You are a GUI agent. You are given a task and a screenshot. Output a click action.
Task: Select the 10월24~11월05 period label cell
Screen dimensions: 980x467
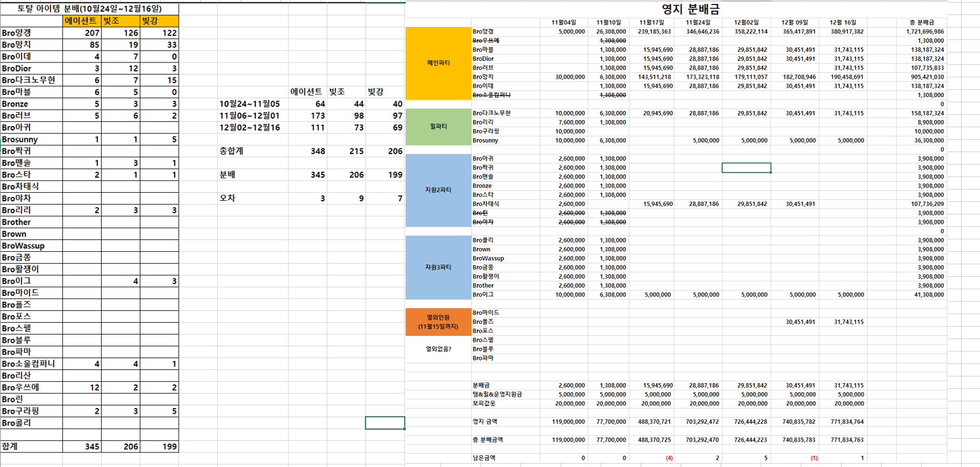(249, 104)
